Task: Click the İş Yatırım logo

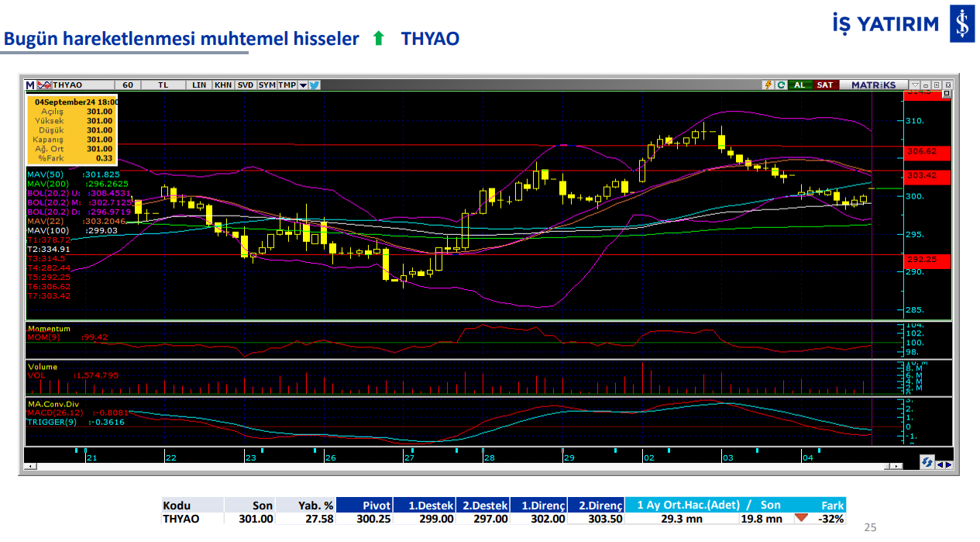Action: tap(961, 26)
